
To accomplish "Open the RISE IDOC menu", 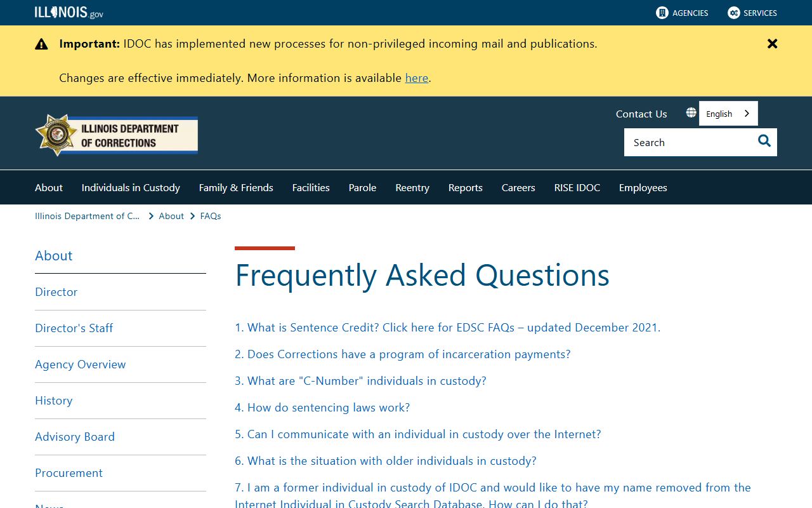I will 577,187.
